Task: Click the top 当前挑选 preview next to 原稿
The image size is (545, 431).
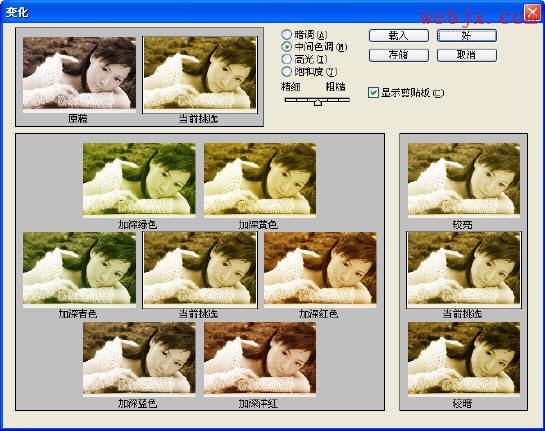Action: 200,74
